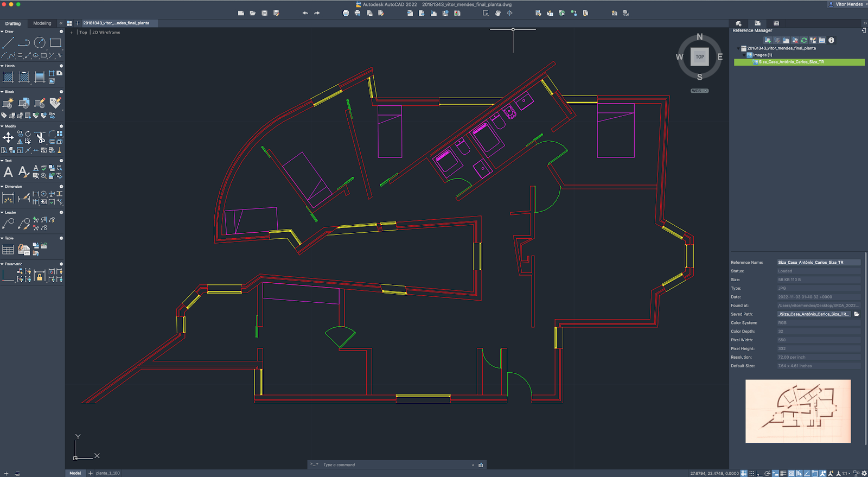Image resolution: width=868 pixels, height=477 pixels.
Task: Show reference details via the info icon
Action: [831, 40]
